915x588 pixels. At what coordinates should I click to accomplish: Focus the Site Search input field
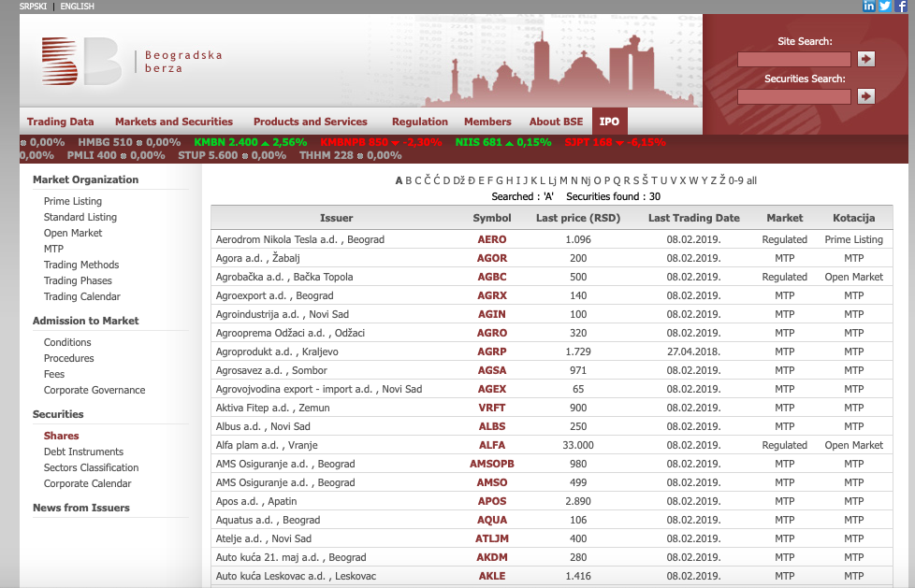pyautogui.click(x=793, y=59)
